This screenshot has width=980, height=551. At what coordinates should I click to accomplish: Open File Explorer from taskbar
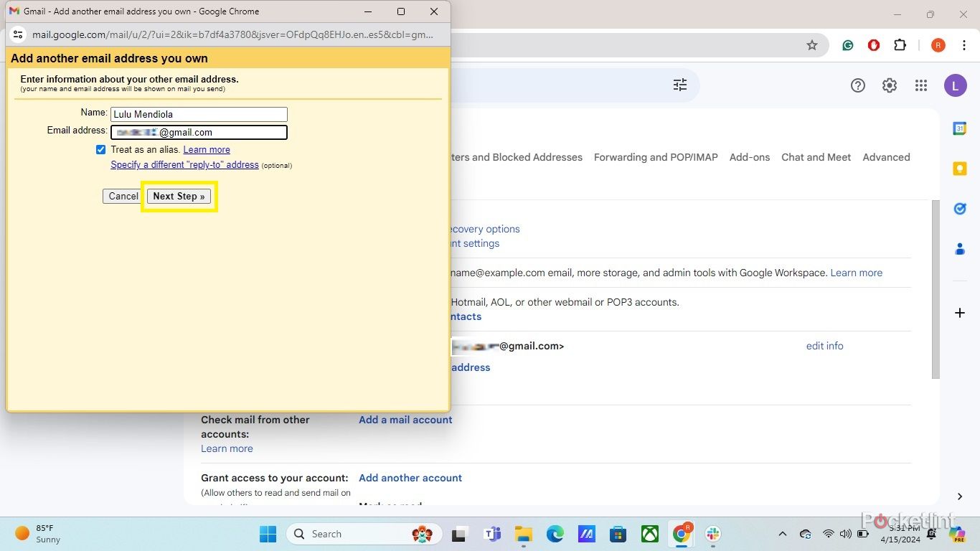[523, 534]
